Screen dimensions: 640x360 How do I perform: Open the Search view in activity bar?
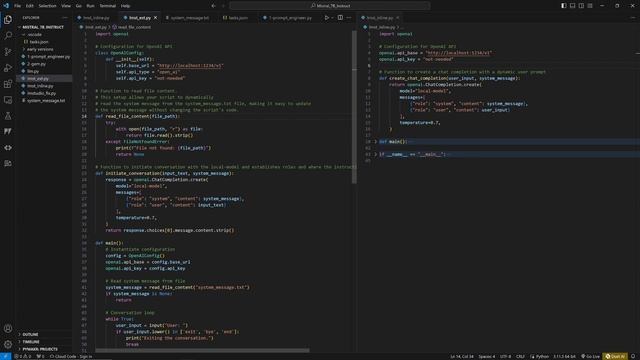point(8,36)
